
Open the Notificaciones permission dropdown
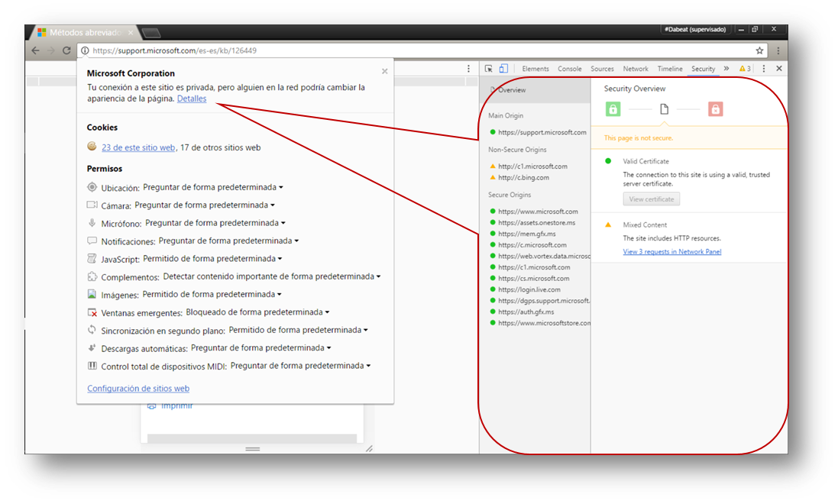228,241
